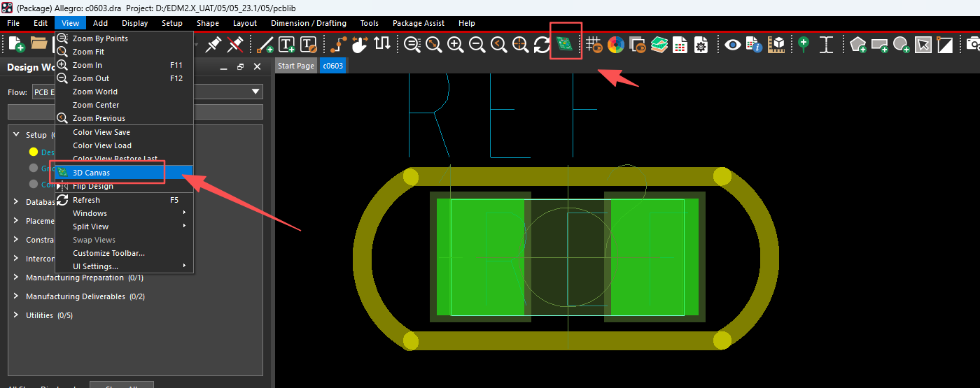Switch to the Start Page tab

tap(295, 66)
